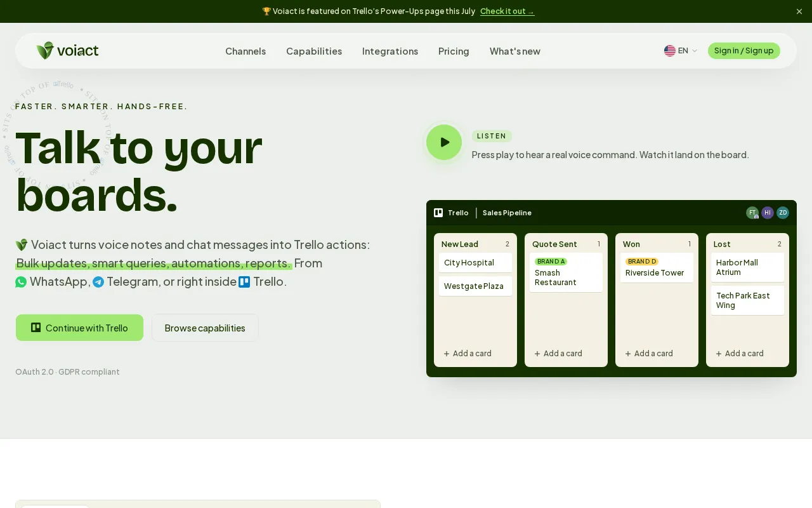Image resolution: width=812 pixels, height=508 pixels.
Task: Open the What's new page
Action: [515, 51]
